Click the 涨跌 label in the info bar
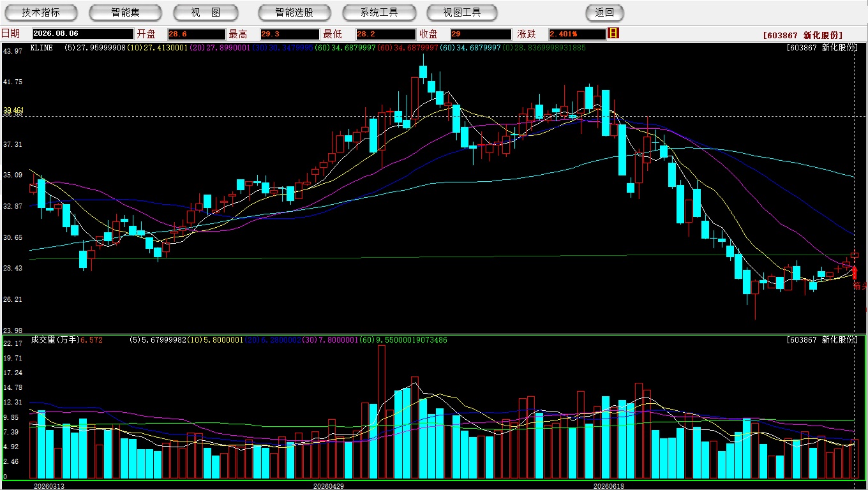 click(527, 34)
